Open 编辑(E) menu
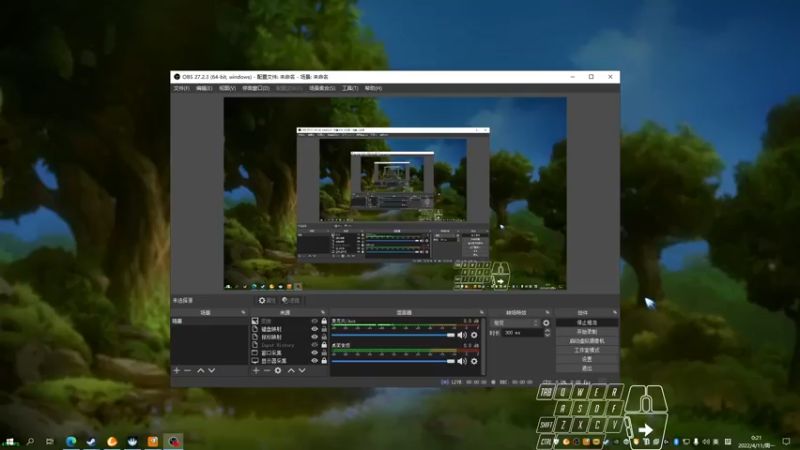 pyautogui.click(x=204, y=88)
